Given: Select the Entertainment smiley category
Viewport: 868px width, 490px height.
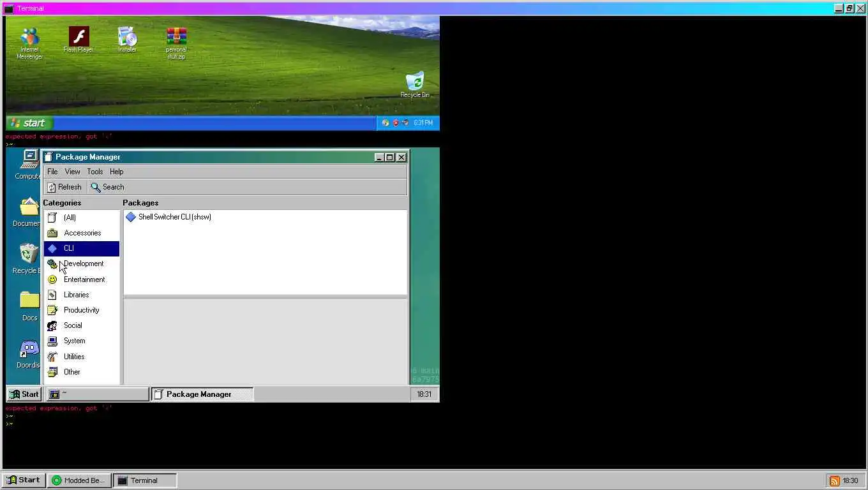Looking at the screenshot, I should coord(82,279).
